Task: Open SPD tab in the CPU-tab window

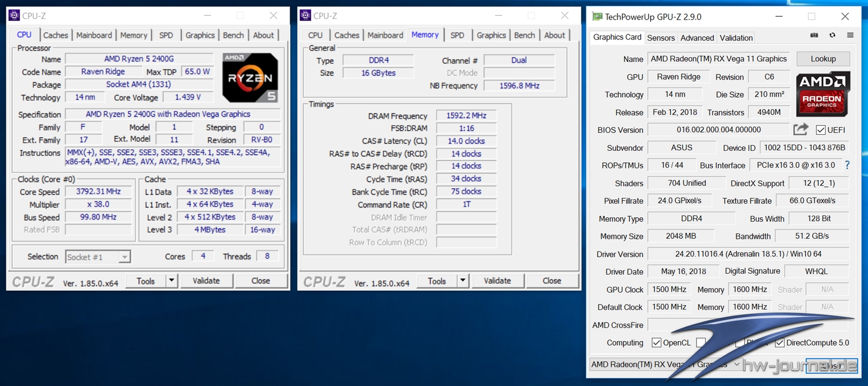Action: tap(166, 35)
